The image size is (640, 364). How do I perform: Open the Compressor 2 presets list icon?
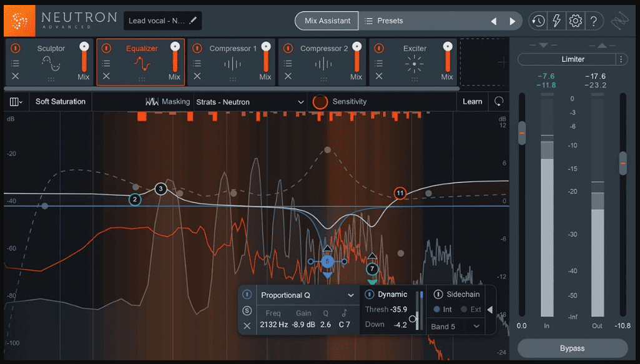288,63
